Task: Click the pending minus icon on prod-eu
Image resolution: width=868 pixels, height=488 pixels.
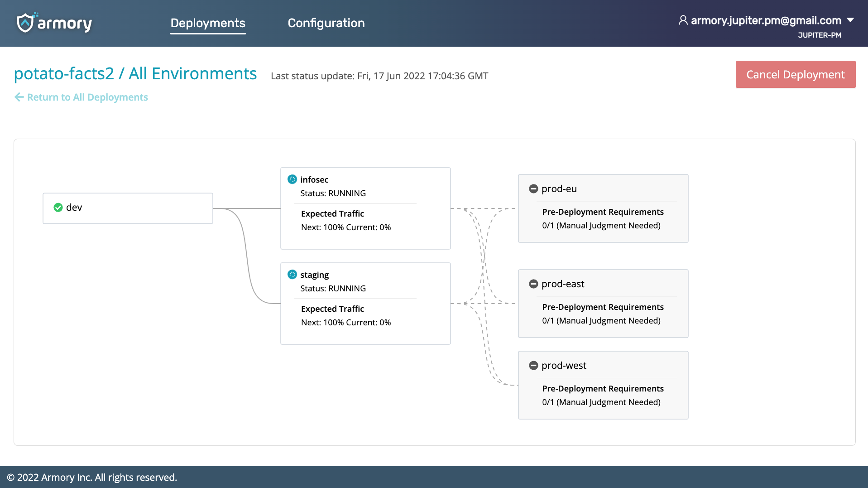Action: point(533,189)
